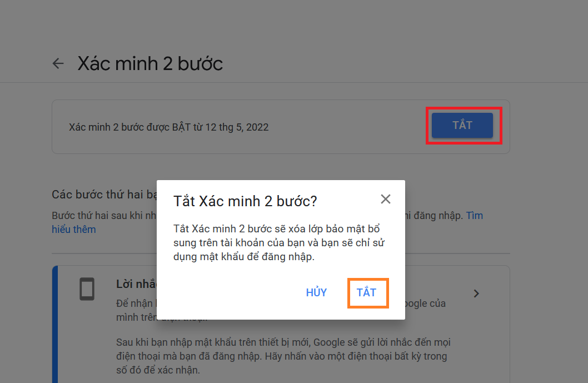Screen dimensions: 588x383
Task: Click HỦY to abort and keep 2-step verification
Action: coord(316,292)
